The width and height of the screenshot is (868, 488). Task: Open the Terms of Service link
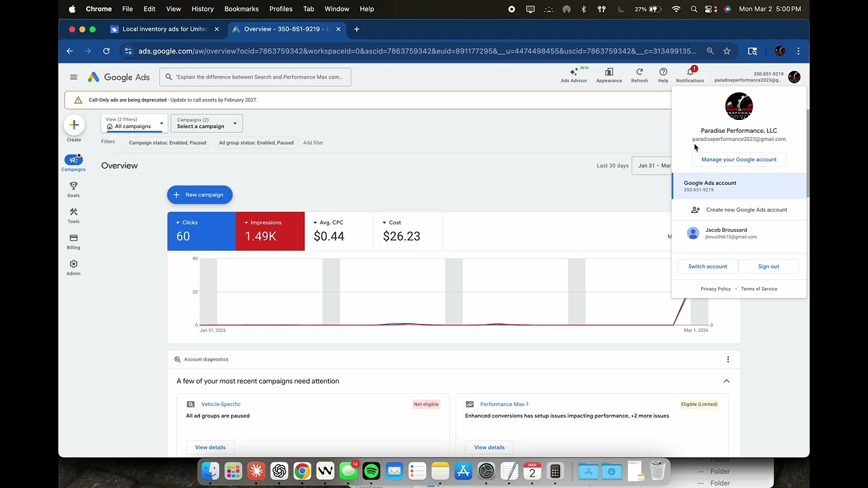tap(759, 289)
